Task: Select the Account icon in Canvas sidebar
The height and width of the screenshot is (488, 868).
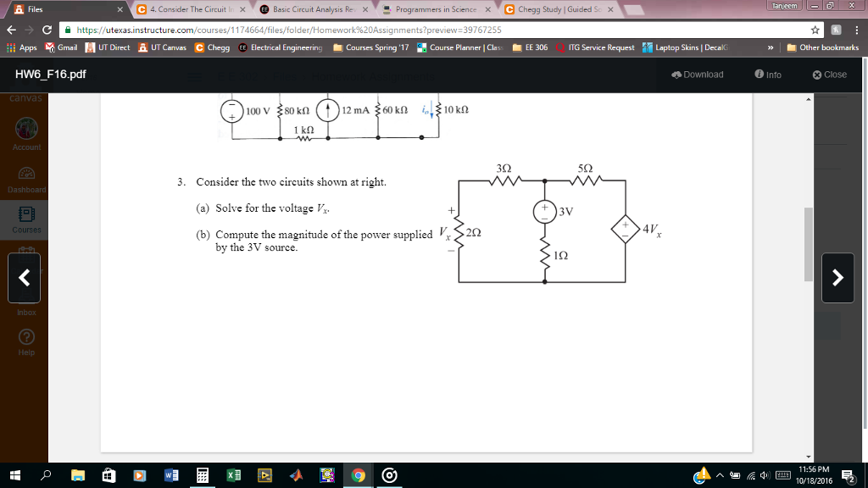Action: (26, 127)
